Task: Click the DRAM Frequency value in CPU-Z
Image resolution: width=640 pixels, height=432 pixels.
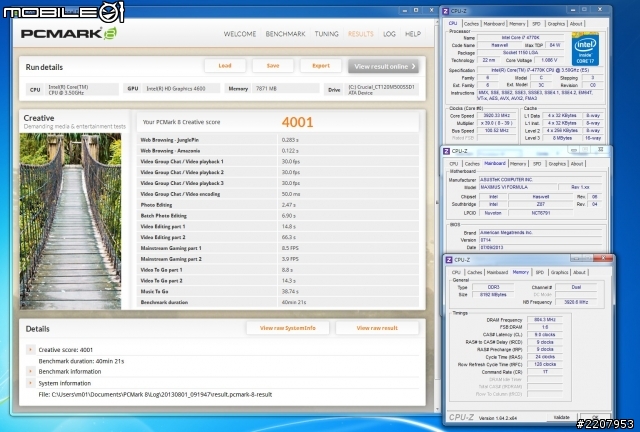Action: 545,320
